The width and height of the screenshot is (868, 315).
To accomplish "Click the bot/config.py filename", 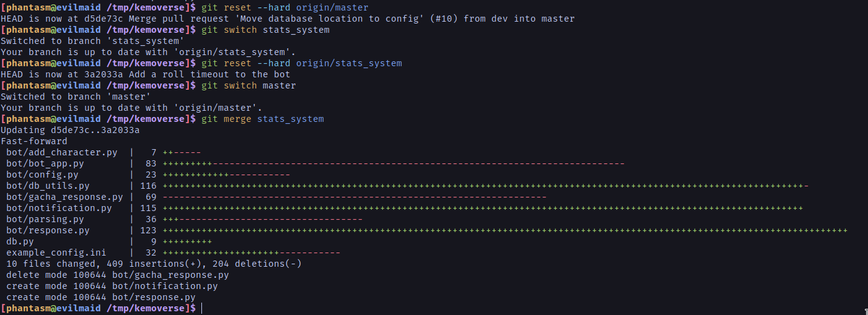I will 42,175.
